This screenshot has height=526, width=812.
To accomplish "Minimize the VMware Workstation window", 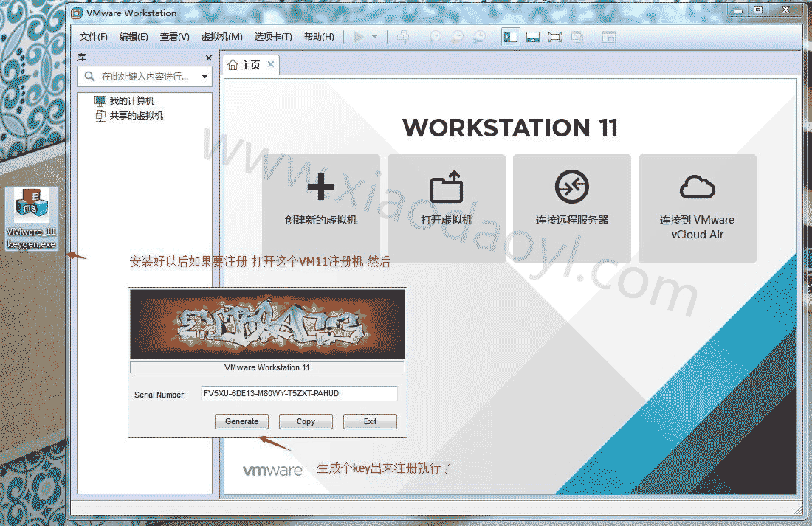I will [738, 10].
